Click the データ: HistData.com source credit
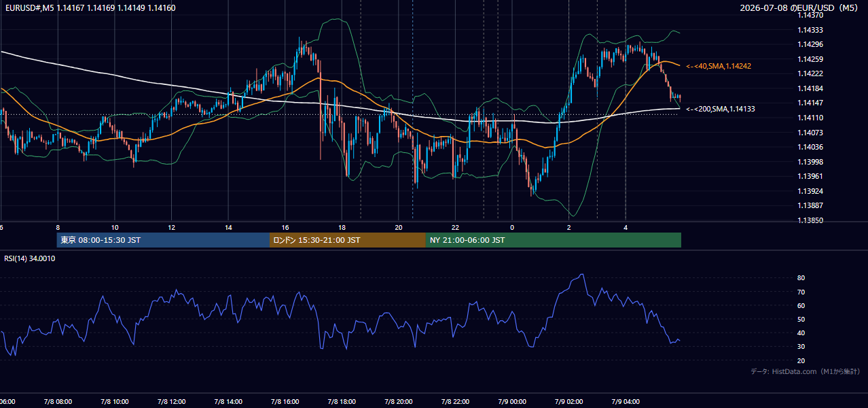 pos(805,371)
